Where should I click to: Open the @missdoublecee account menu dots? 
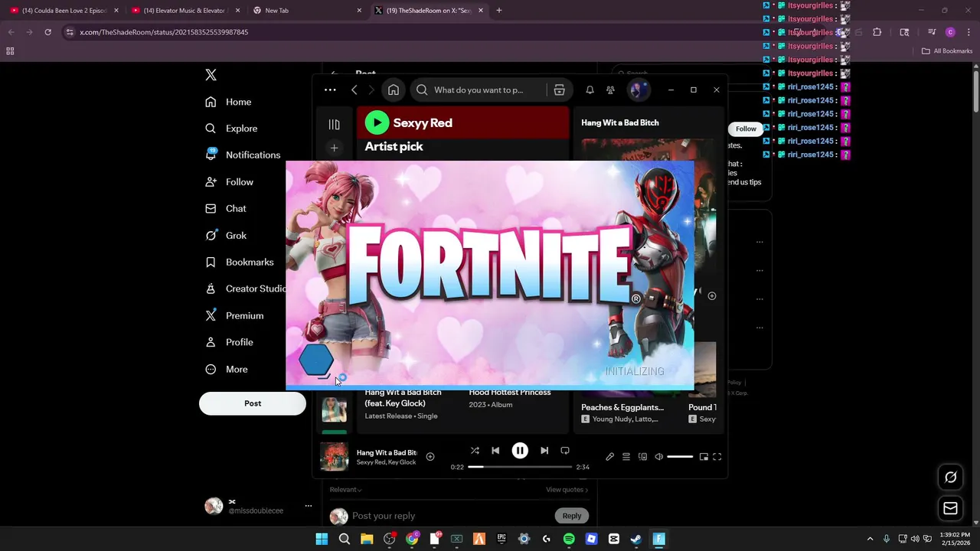pos(309,506)
